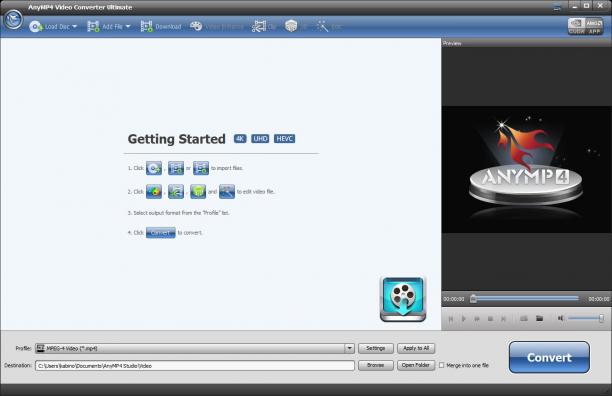
Task: Click the Open Folder button
Action: (x=416, y=365)
